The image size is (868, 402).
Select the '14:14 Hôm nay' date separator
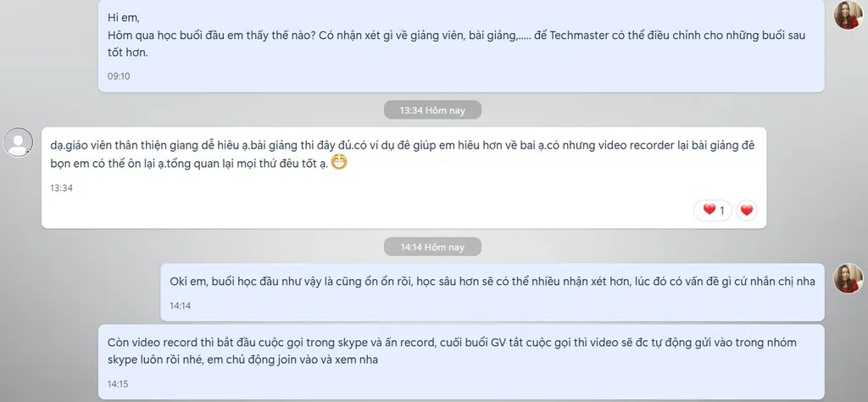pyautogui.click(x=432, y=247)
